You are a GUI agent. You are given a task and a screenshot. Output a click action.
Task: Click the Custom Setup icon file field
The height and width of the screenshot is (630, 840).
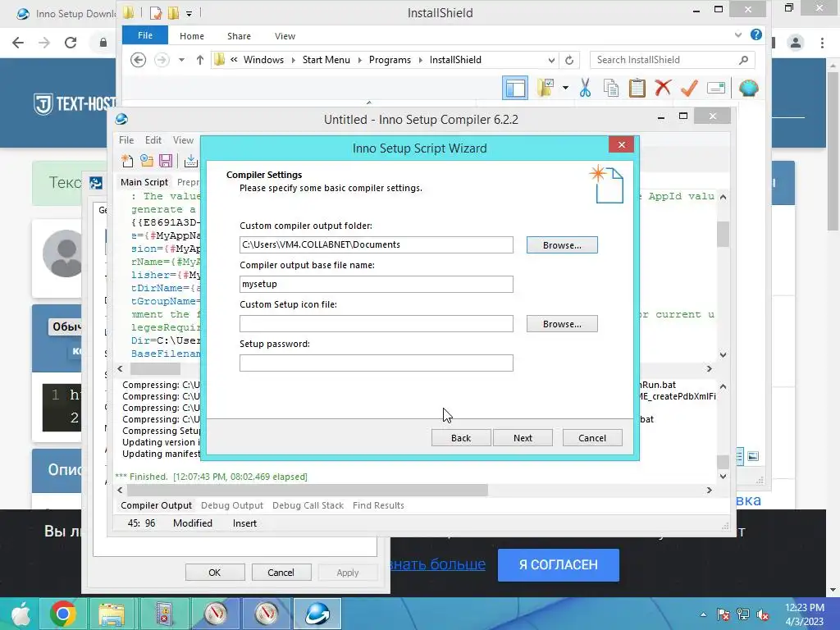(x=376, y=323)
